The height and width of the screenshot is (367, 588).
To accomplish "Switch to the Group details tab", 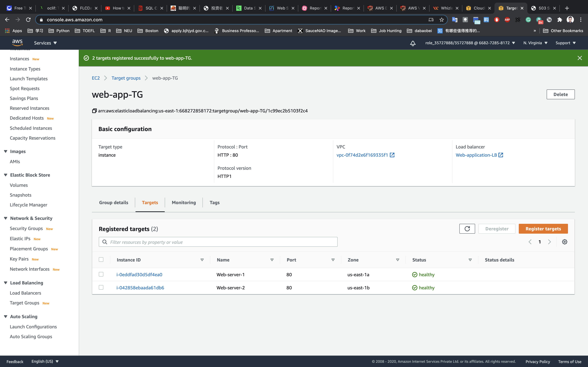I will point(114,203).
